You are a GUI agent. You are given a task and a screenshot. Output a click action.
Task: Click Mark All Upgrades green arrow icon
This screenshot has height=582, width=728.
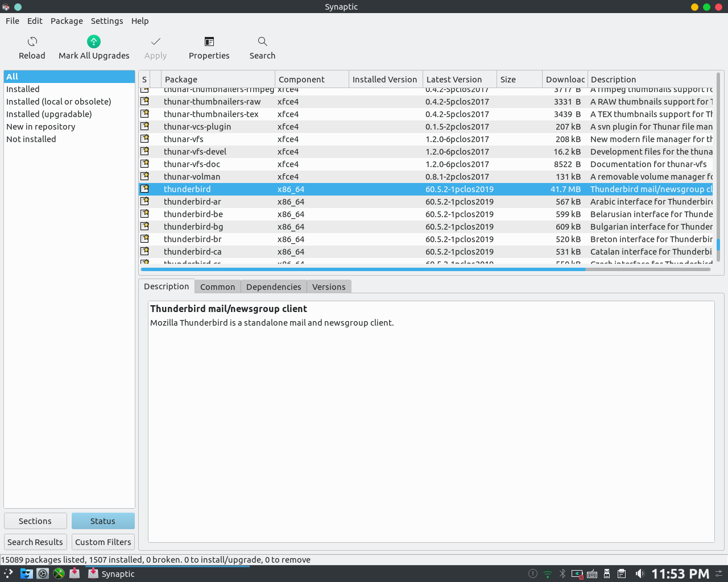[x=94, y=41]
